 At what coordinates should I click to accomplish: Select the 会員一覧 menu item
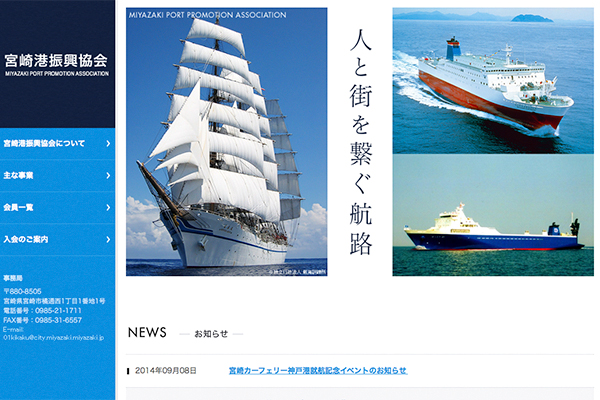tap(57, 207)
